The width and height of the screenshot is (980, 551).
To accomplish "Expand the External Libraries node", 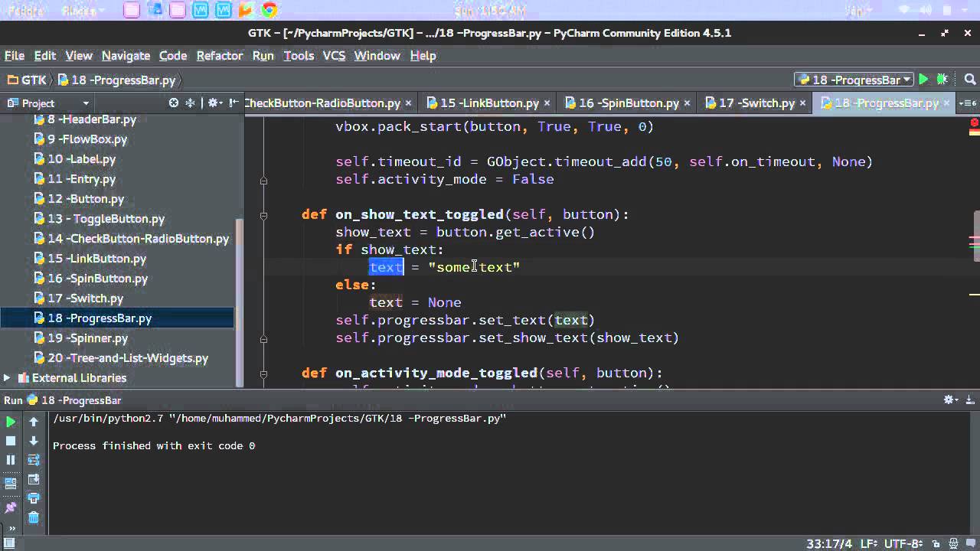I will (x=6, y=377).
